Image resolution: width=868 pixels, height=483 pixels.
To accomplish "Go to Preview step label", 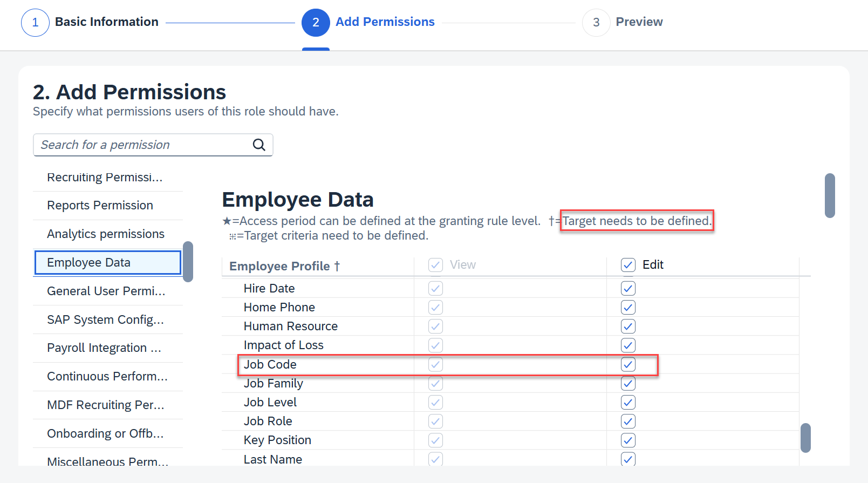I will [x=639, y=22].
